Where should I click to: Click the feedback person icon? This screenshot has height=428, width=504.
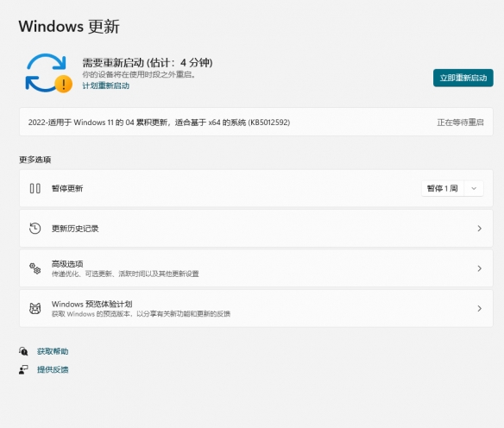point(23,369)
